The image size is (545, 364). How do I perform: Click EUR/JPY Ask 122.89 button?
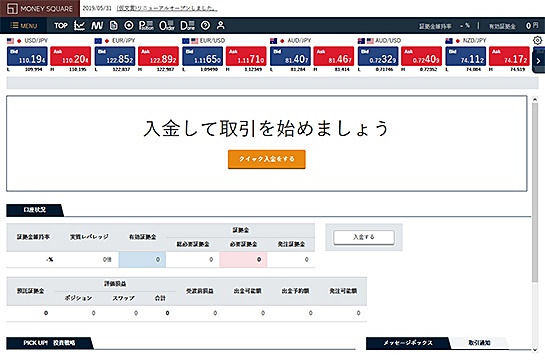coord(158,56)
